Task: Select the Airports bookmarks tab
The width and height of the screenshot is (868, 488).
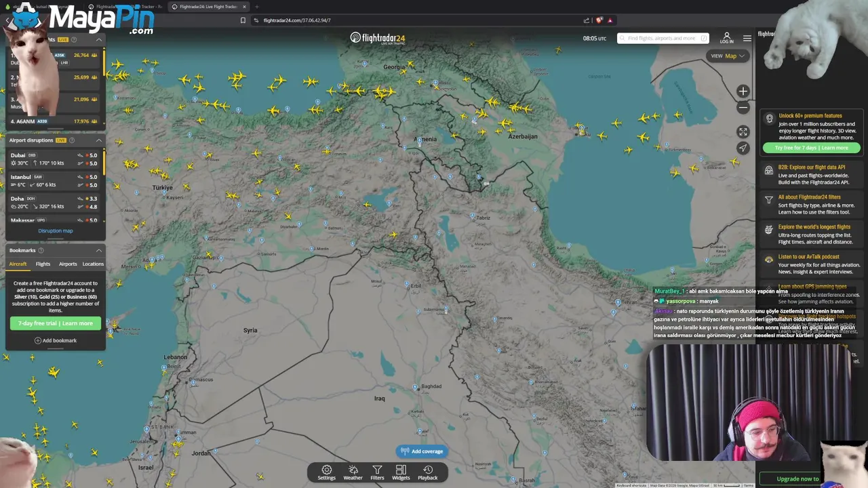Action: coord(68,264)
